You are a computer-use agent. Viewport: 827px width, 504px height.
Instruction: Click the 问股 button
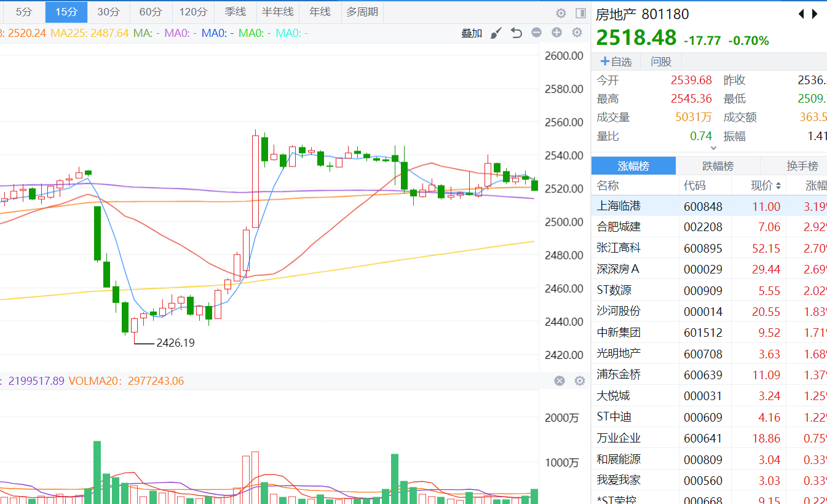(661, 61)
